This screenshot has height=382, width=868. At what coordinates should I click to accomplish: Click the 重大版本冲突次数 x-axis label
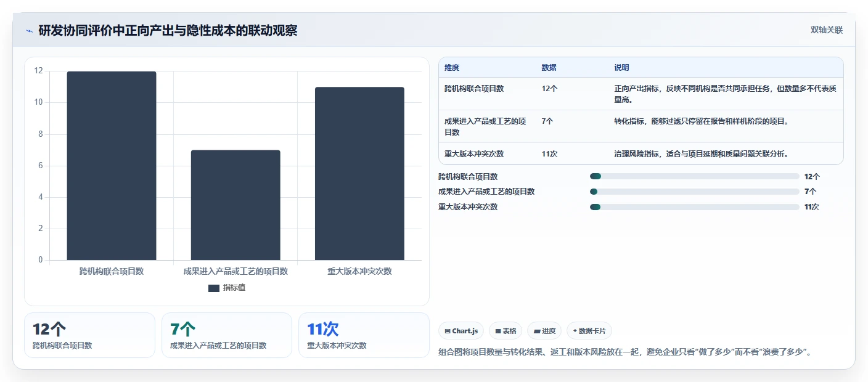tap(359, 271)
